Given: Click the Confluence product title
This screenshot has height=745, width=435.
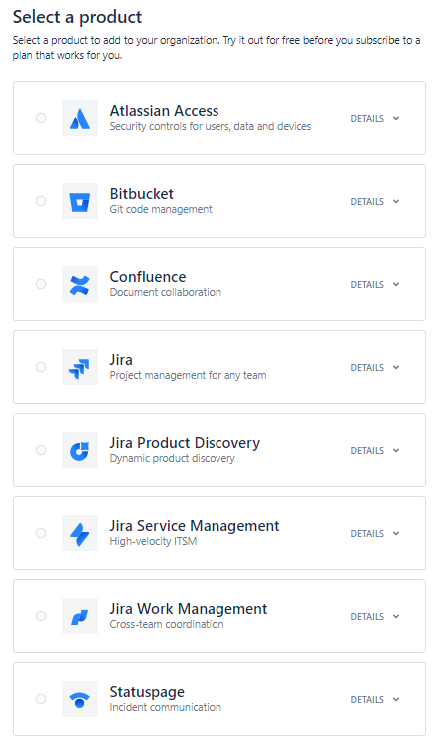Looking at the screenshot, I should coord(148,277).
